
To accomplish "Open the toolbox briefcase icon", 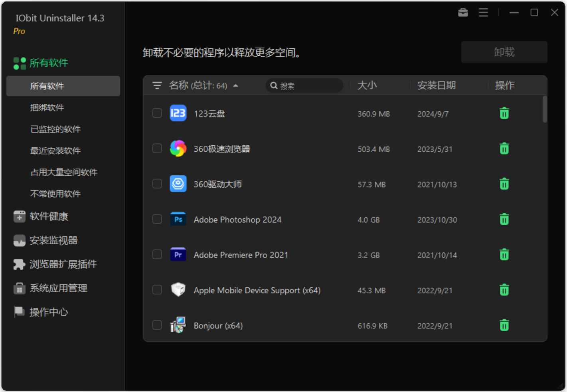I will point(463,12).
